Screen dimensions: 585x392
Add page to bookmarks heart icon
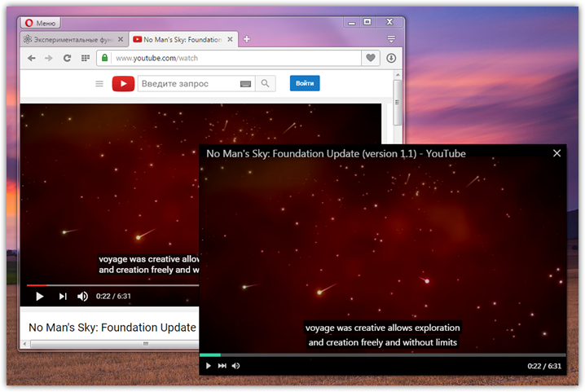point(371,58)
